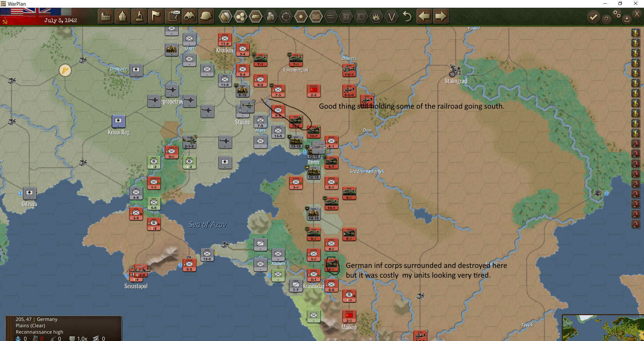
Task: Click the wheat resource icon near Dnieper
Action: [x=65, y=70]
